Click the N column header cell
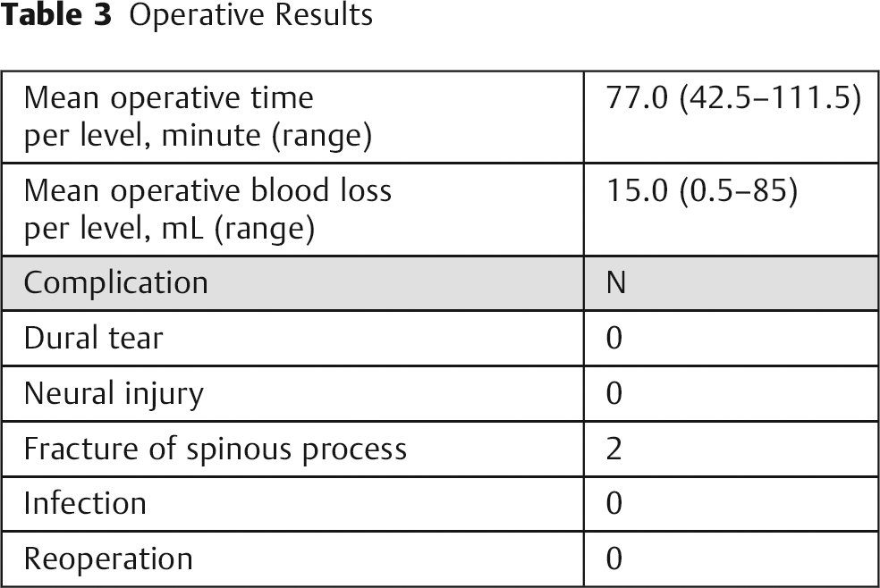 pos(732,283)
